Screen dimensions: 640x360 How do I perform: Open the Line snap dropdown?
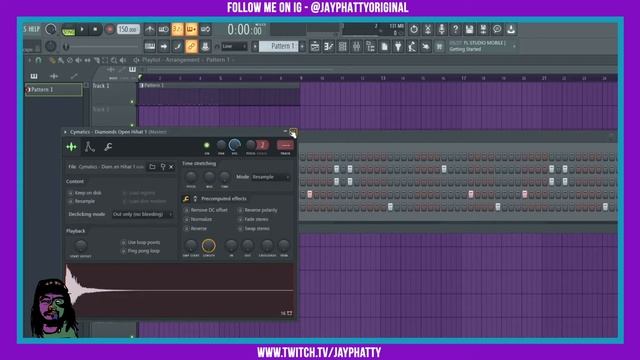[235, 47]
